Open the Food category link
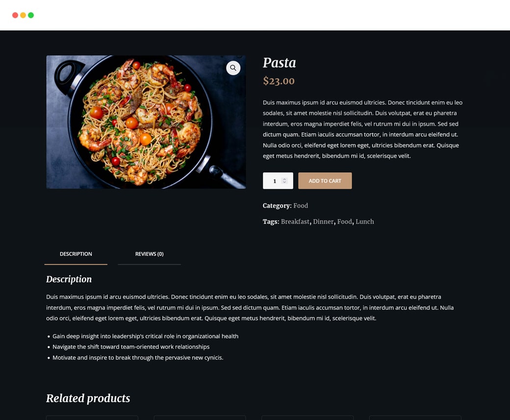 coord(301,206)
